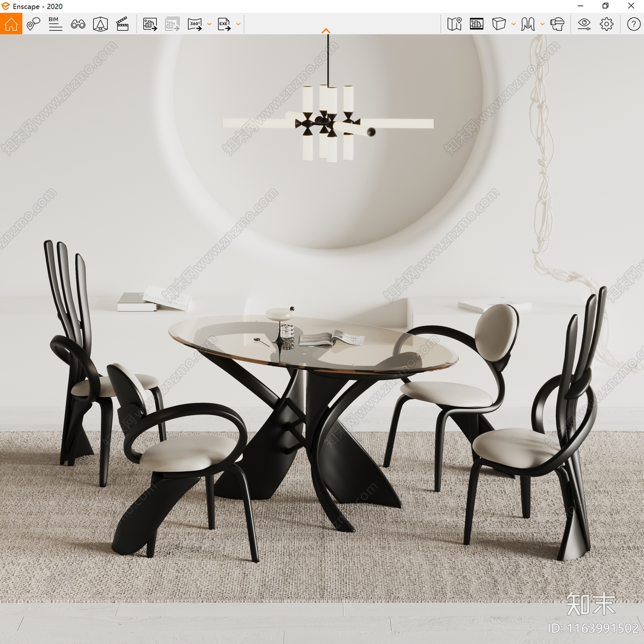Enable the VR headset mode
This screenshot has width=644, height=644.
(x=557, y=24)
